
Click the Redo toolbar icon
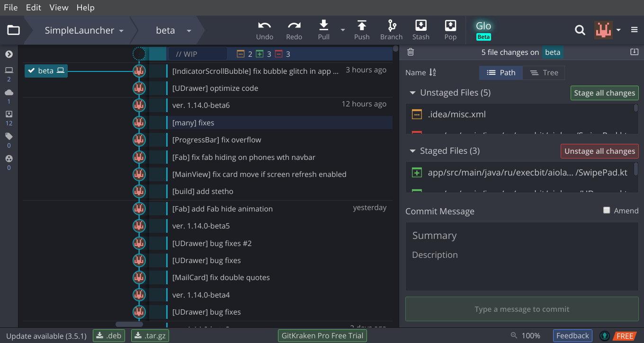pos(294,26)
